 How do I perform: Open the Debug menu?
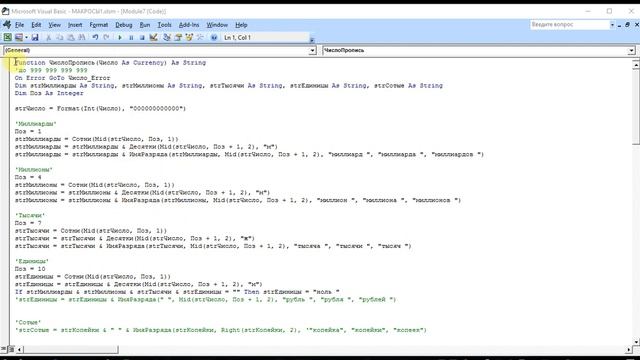click(124, 25)
